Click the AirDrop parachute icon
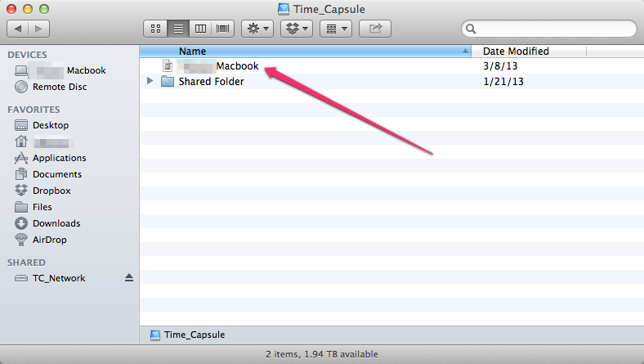The width and height of the screenshot is (644, 364). 21,240
